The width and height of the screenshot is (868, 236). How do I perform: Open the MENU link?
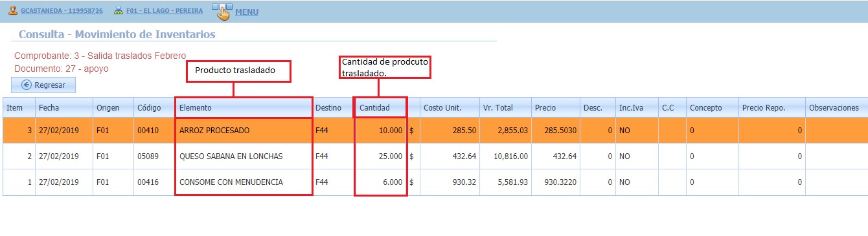(246, 12)
